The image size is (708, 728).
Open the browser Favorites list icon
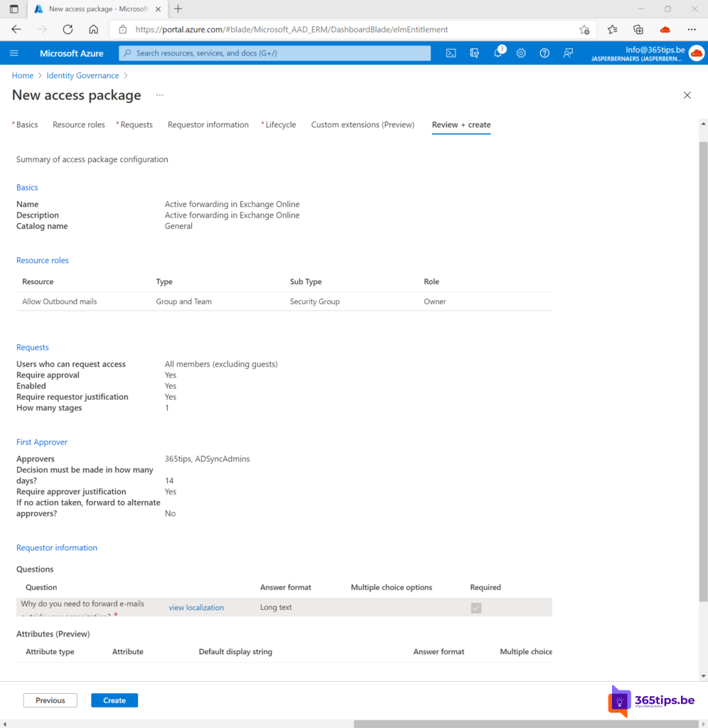(x=612, y=29)
